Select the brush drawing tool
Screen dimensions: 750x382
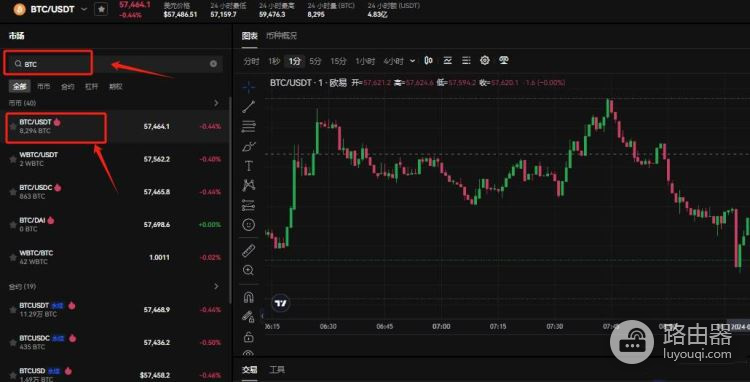[249, 146]
